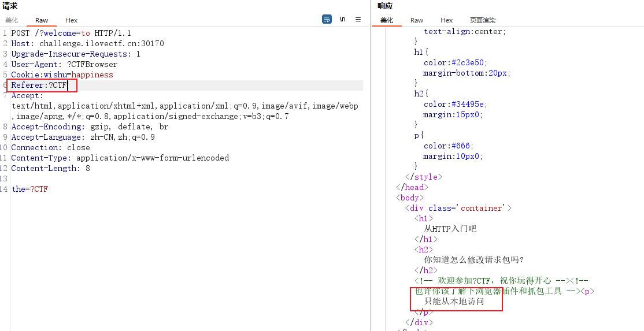Click Accept-Language zh-CN header line
The image size is (644, 331).
click(83, 137)
